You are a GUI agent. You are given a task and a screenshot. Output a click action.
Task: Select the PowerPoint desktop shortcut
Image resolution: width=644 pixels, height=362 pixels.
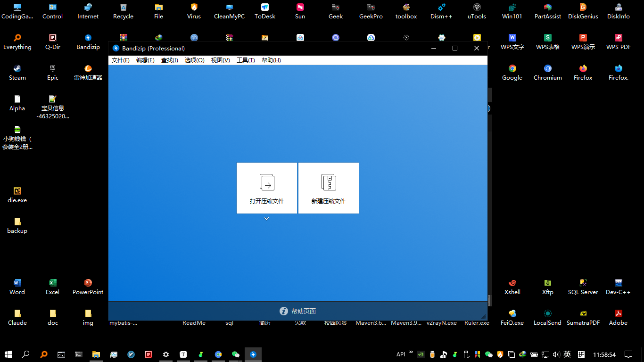pos(88,287)
